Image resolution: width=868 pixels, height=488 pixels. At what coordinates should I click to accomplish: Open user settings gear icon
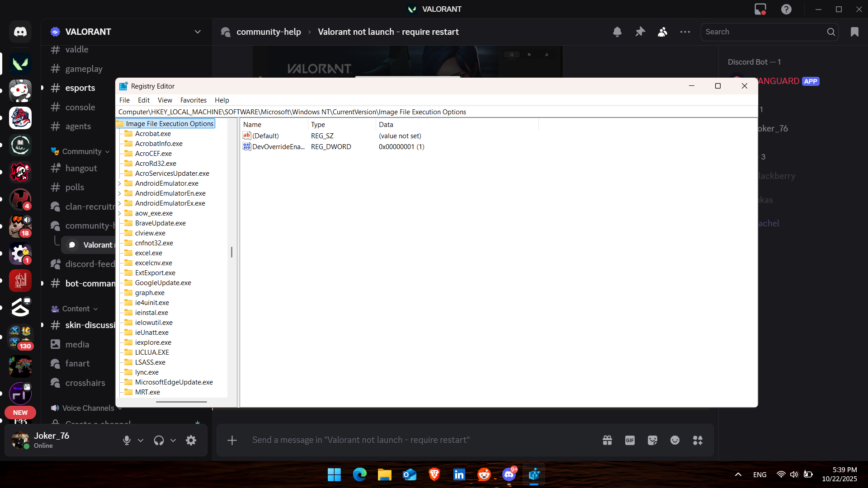tap(191, 441)
